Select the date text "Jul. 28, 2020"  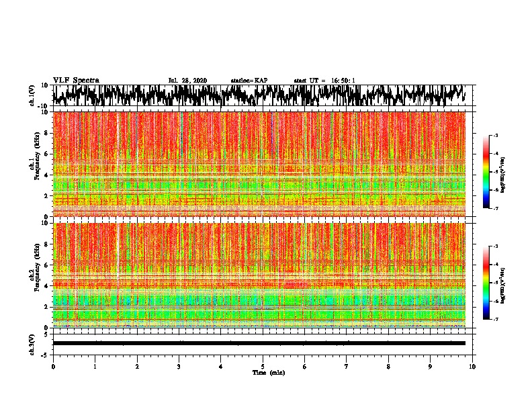pyautogui.click(x=187, y=81)
